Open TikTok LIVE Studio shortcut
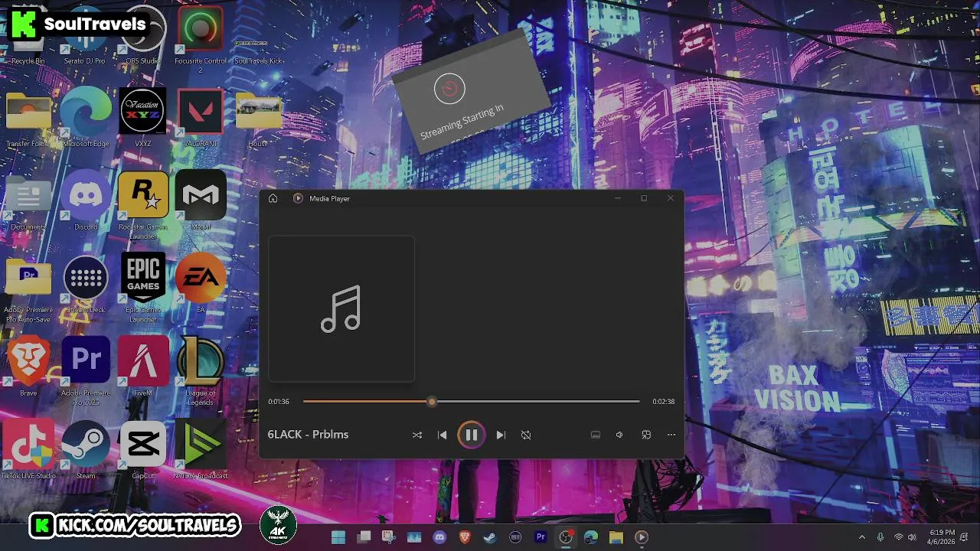The width and height of the screenshot is (980, 551). (x=28, y=450)
